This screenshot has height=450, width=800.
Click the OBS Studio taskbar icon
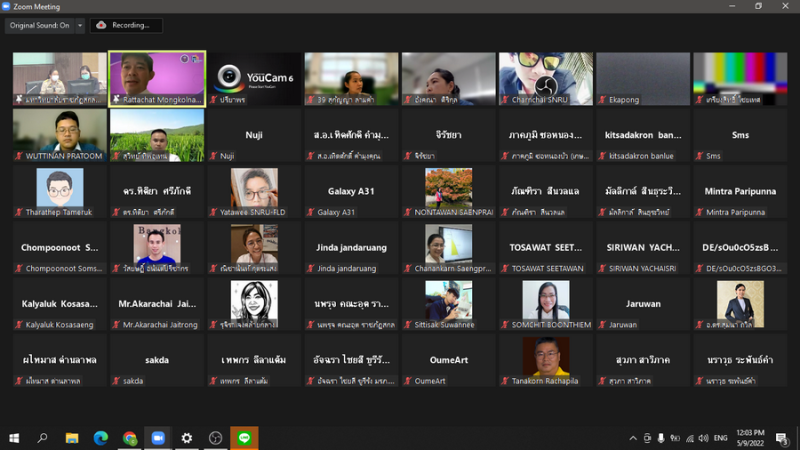pyautogui.click(x=215, y=438)
